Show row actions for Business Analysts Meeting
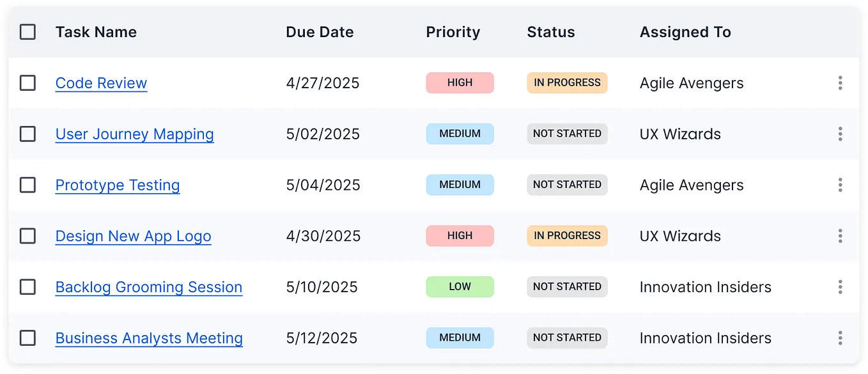This screenshot has width=868, height=374. pos(840,338)
